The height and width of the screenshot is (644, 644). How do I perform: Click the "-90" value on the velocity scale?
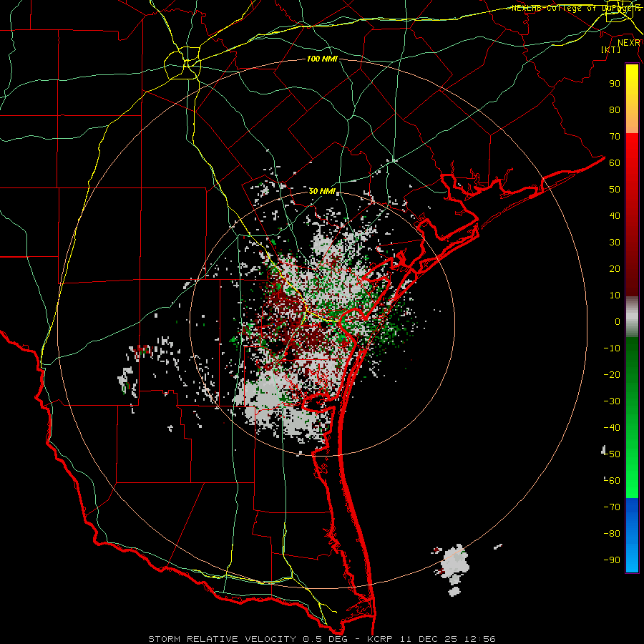point(612,560)
